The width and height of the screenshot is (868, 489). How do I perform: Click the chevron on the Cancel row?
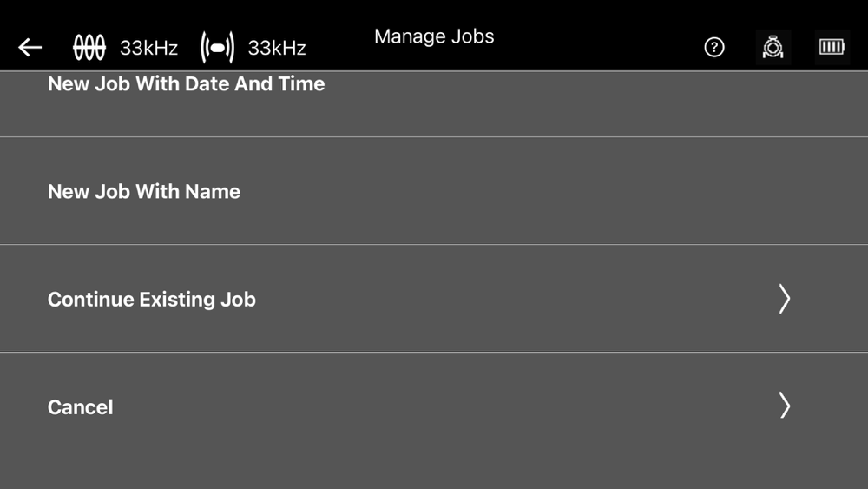(785, 406)
